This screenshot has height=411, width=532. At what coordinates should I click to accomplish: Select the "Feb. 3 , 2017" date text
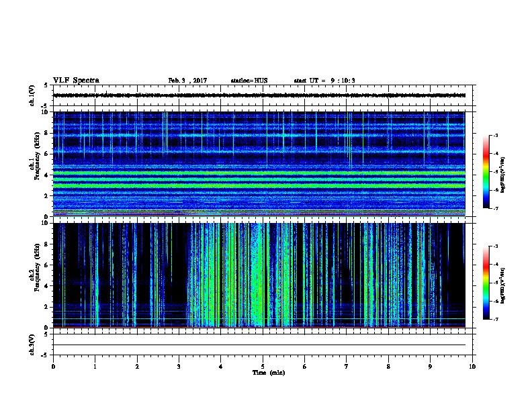[187, 81]
